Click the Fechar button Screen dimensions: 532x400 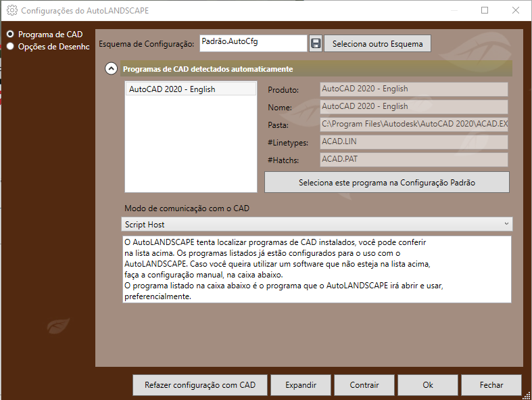(491, 385)
